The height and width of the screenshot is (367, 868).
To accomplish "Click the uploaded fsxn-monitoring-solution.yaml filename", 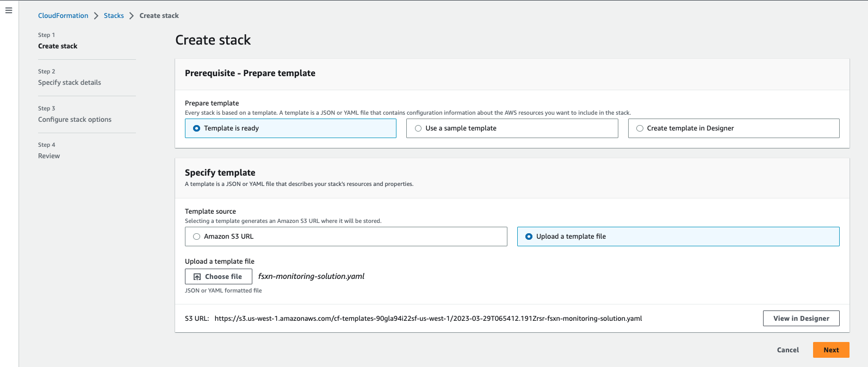I will click(311, 277).
